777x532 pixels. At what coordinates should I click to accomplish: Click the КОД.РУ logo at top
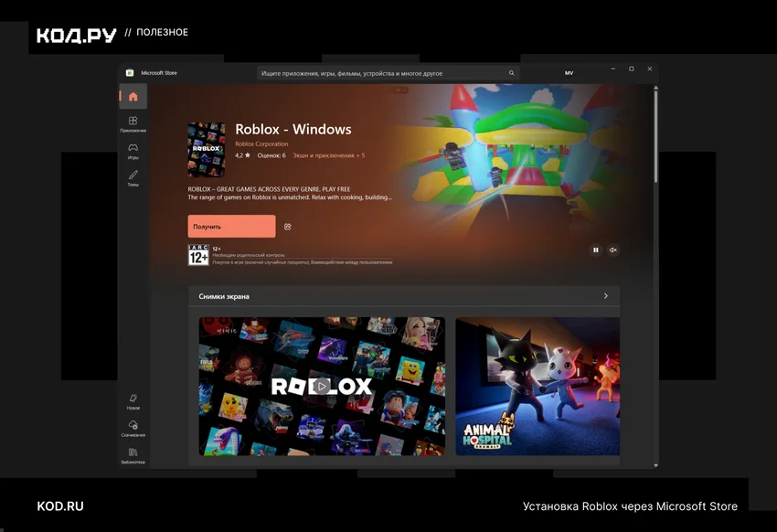76,36
